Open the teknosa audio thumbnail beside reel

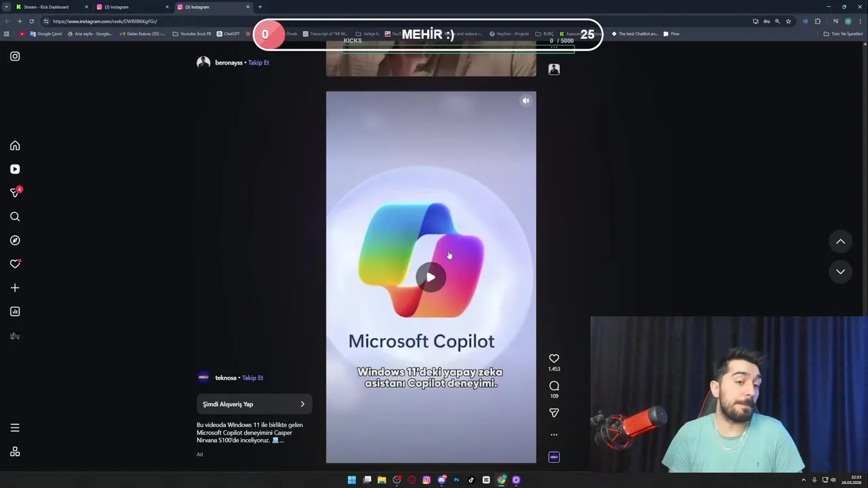tap(554, 457)
